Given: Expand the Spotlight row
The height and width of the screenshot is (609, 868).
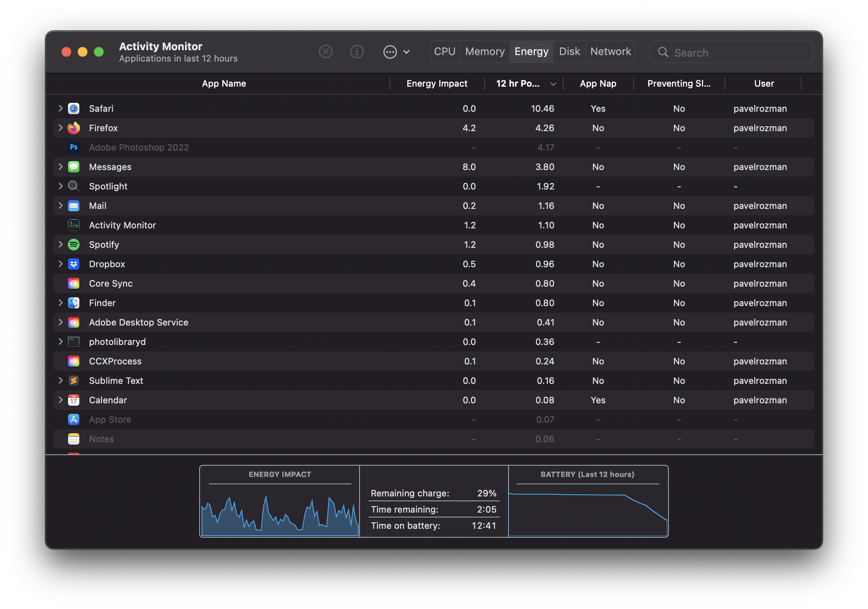Looking at the screenshot, I should pyautogui.click(x=60, y=186).
